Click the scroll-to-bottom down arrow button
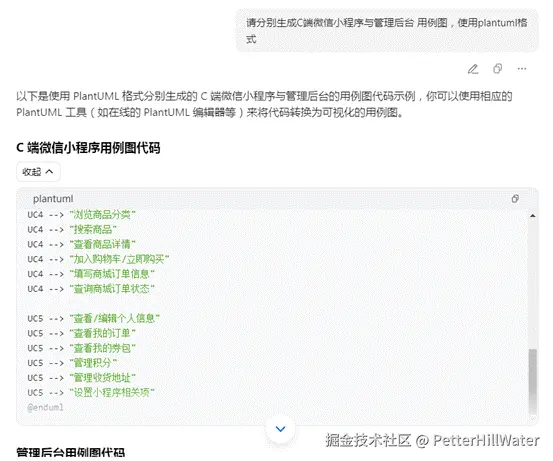 tap(280, 429)
